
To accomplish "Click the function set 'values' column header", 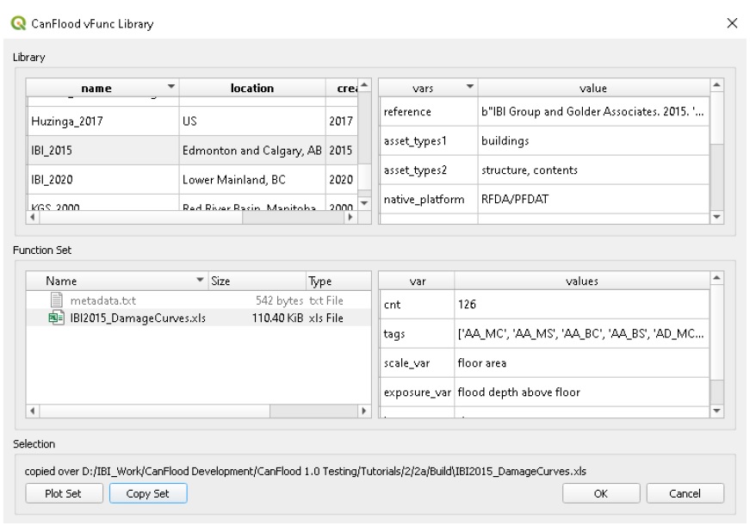I will (582, 281).
